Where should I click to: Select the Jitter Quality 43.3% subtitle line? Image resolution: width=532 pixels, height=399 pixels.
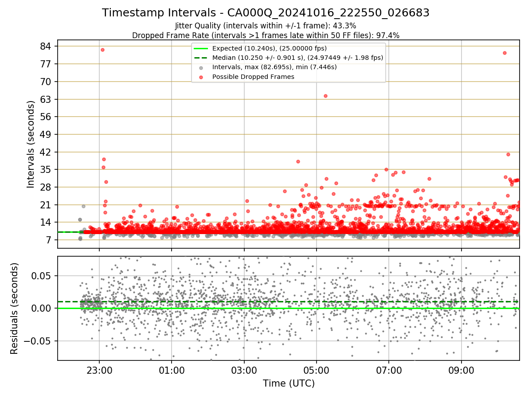click(266, 26)
